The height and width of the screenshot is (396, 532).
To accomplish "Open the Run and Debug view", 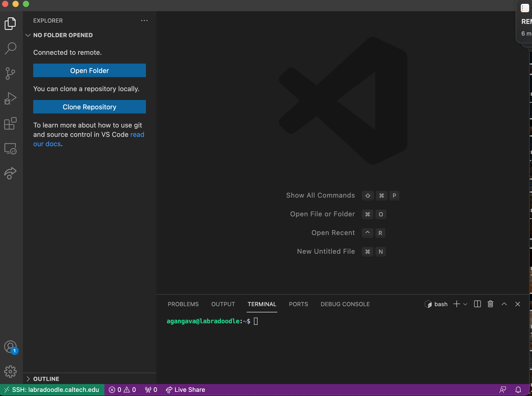I will pos(10,98).
